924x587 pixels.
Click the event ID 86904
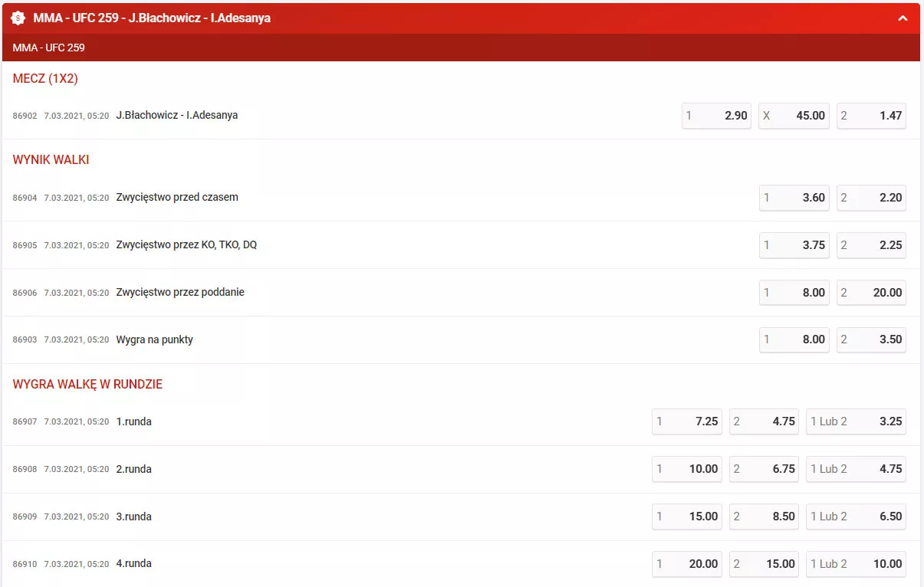click(x=25, y=198)
